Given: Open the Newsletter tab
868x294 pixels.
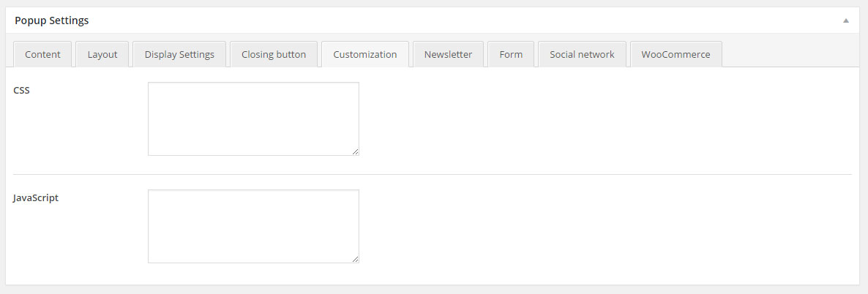Looking at the screenshot, I should click(448, 54).
